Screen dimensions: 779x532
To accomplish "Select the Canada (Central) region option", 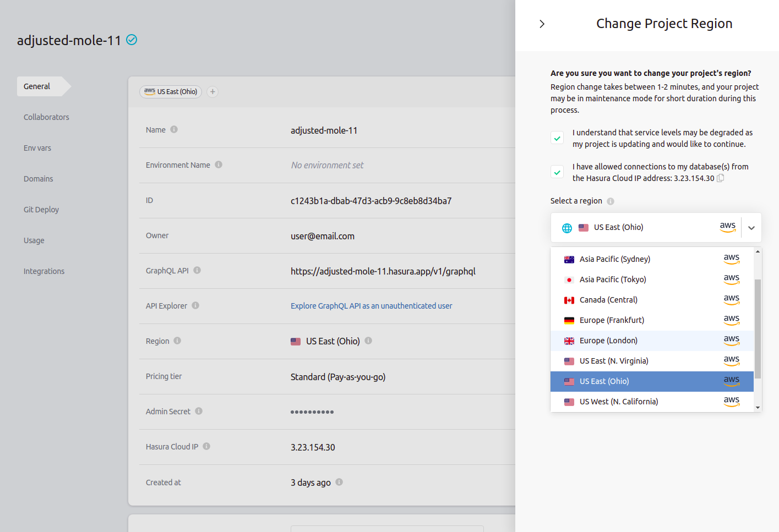I will click(x=607, y=299).
